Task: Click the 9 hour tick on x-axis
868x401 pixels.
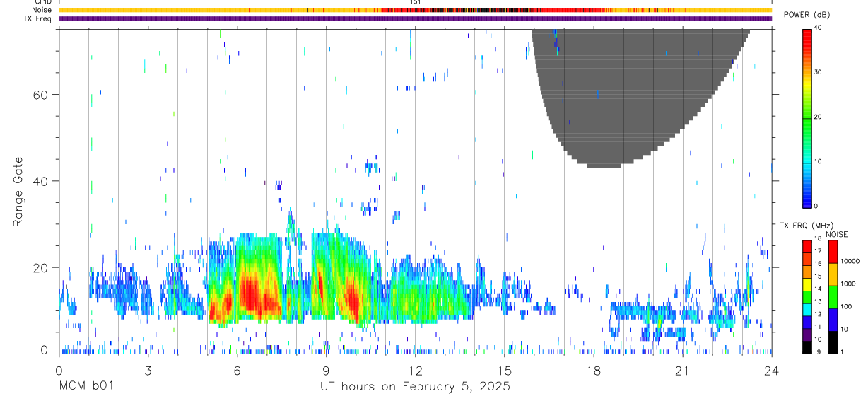Action: [x=326, y=369]
